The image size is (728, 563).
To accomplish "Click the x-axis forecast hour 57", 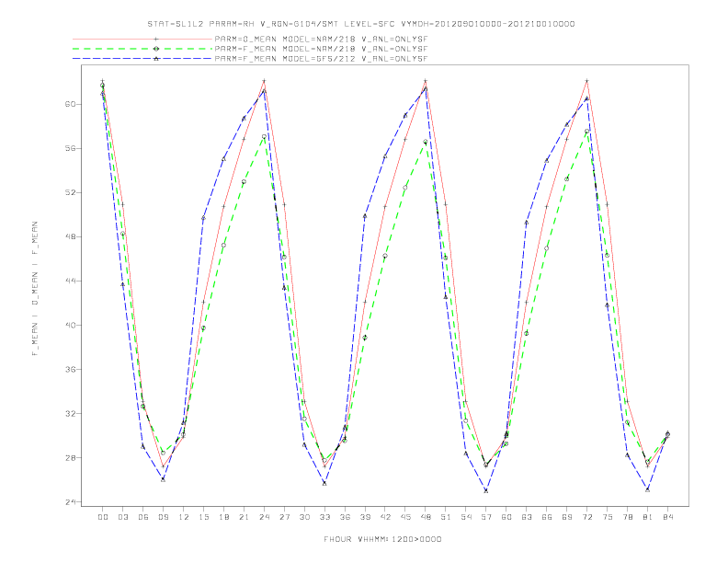I will [486, 517].
